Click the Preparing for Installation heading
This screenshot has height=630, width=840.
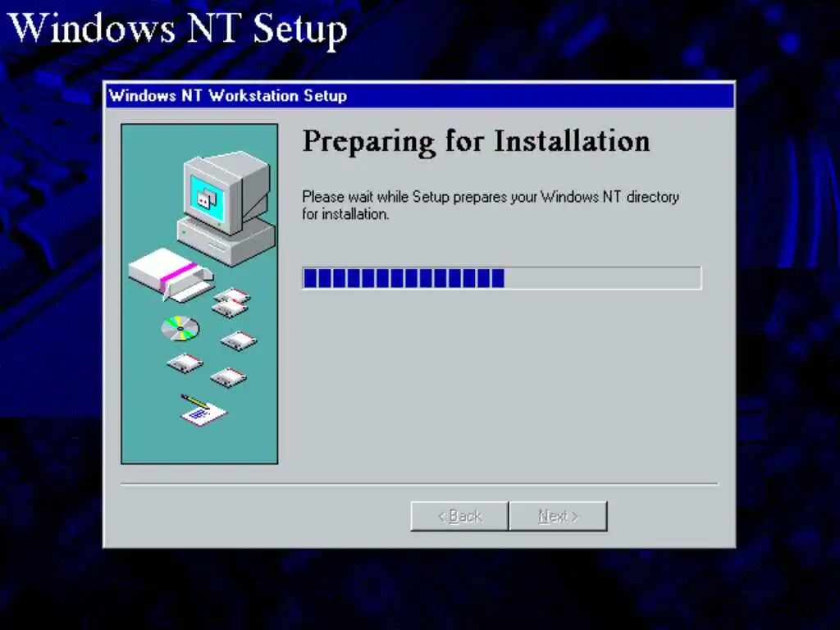tap(477, 142)
